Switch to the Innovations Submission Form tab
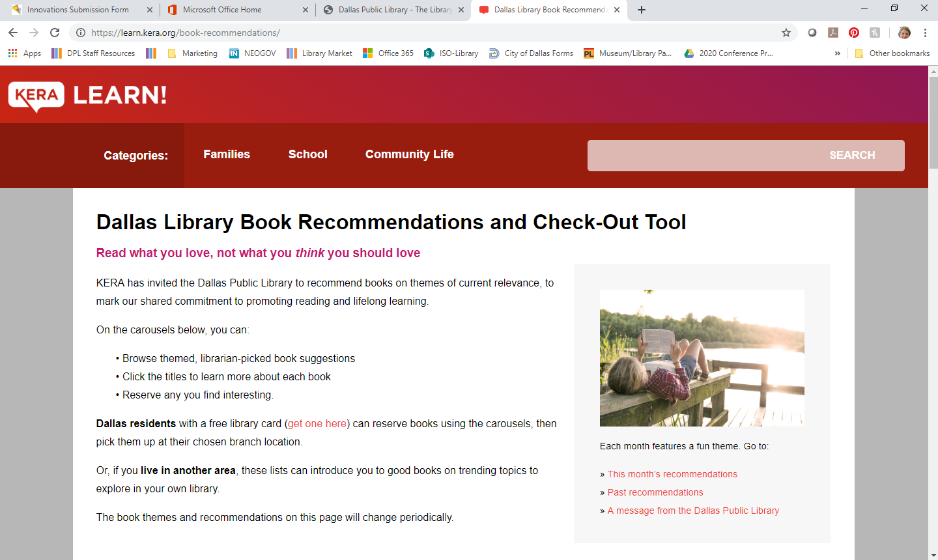 coord(78,10)
